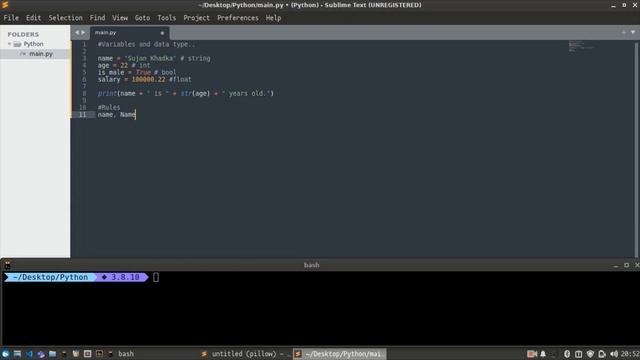This screenshot has width=640, height=360.
Task: Click the clock showing 20:52
Action: 630,354
